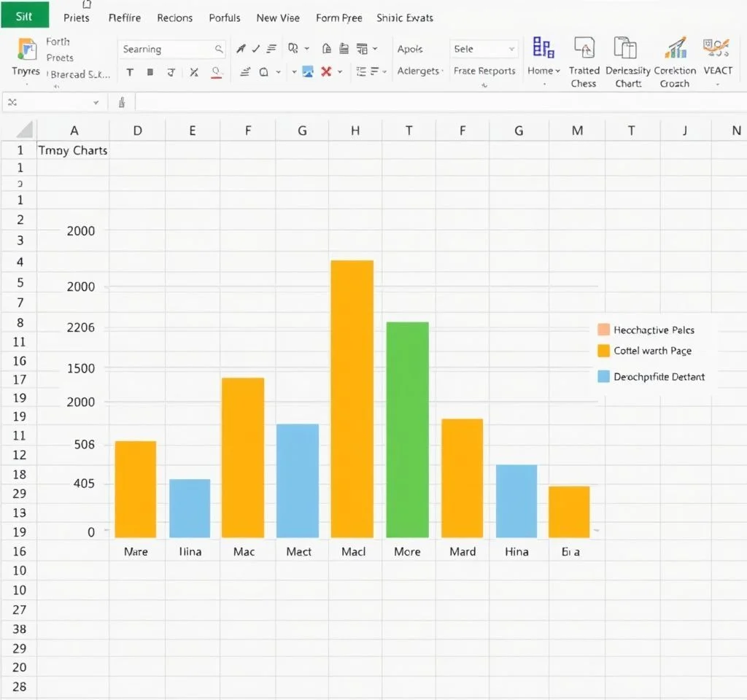This screenshot has width=747, height=700.
Task: Select the Tmoy Charts cell
Action: pos(73,151)
